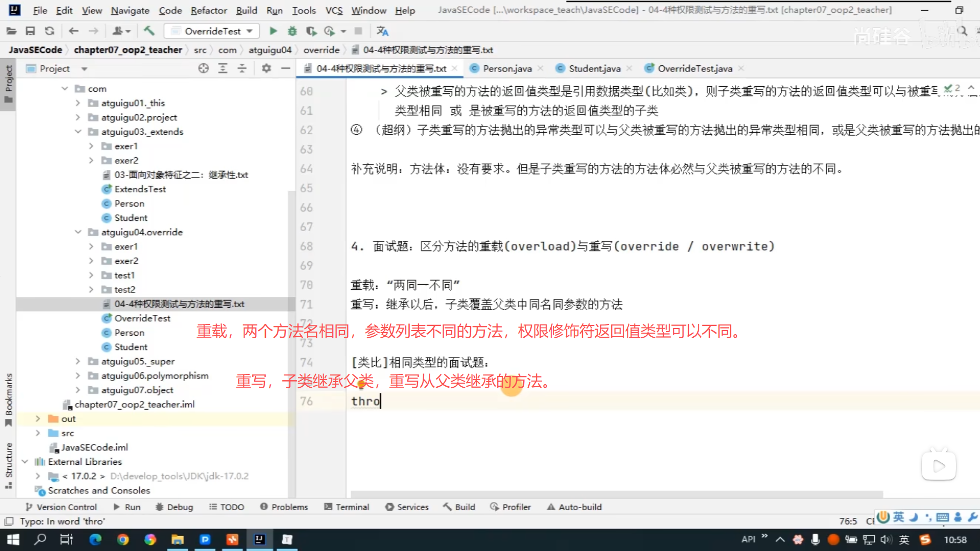This screenshot has width=980, height=551.
Task: Switch to the Person.java tab
Action: (506, 68)
